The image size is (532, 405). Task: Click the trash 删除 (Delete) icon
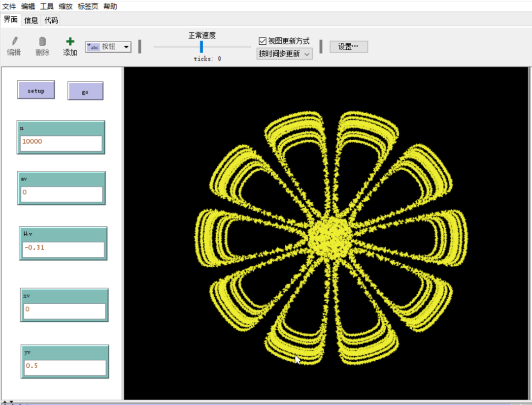42,42
